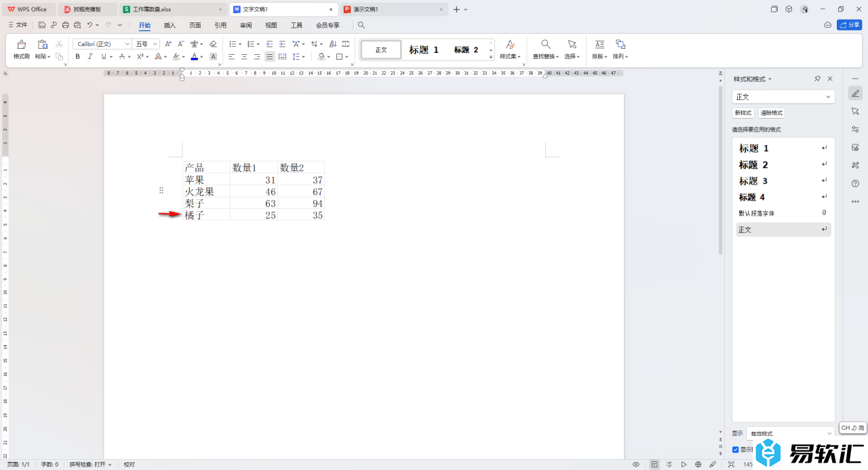868x470 pixels.
Task: Open the selection pane arrow icon in sidebar
Action: click(x=855, y=111)
